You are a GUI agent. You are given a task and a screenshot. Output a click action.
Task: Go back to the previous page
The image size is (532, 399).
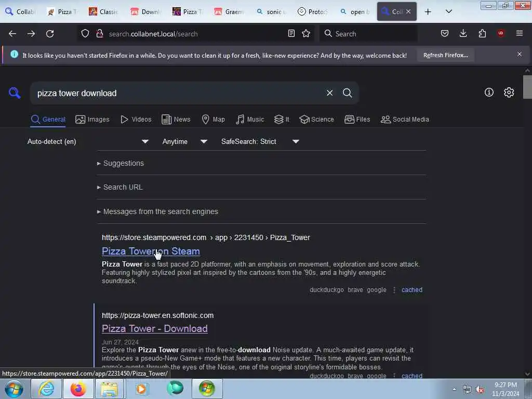(x=12, y=34)
